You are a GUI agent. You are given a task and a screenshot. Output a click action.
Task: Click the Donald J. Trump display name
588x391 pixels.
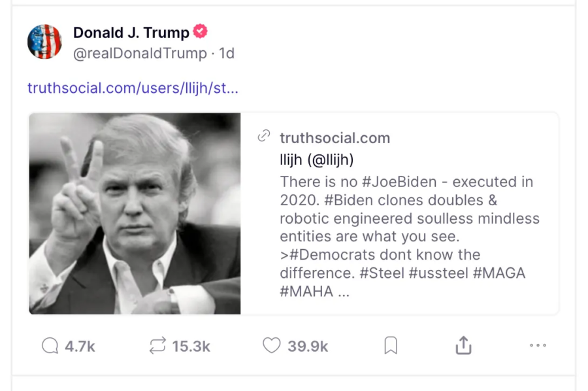tap(131, 32)
